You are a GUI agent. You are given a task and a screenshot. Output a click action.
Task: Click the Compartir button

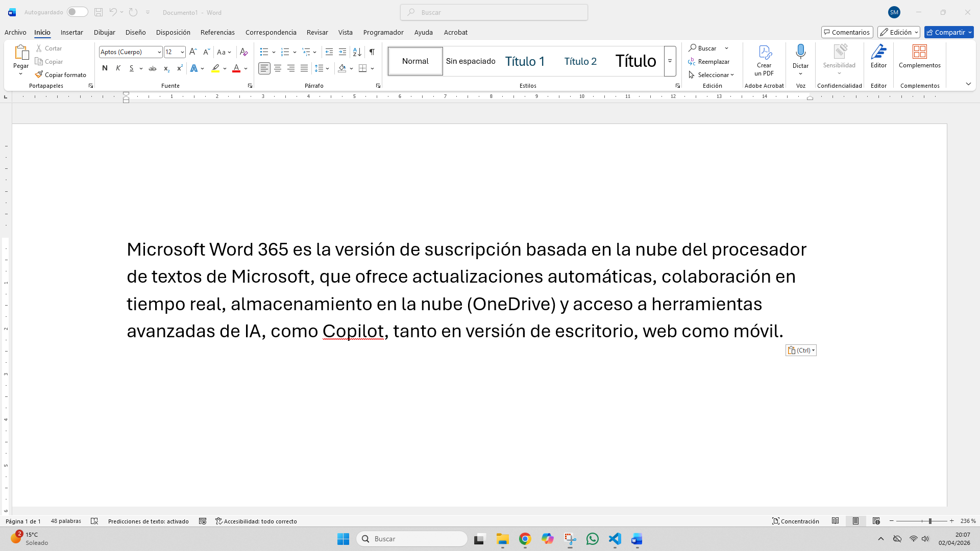948,32
